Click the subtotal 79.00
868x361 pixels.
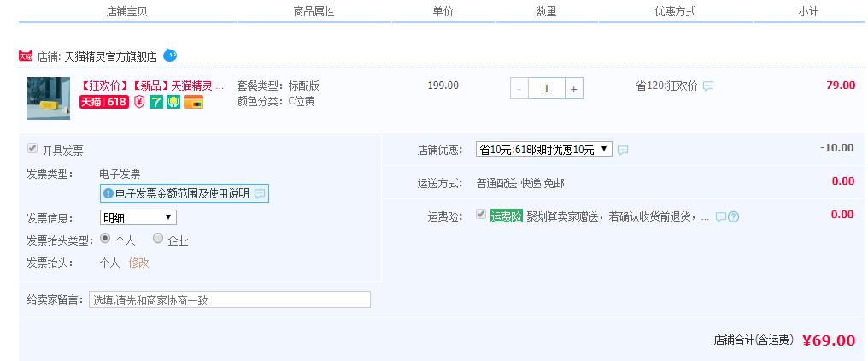coord(841,86)
